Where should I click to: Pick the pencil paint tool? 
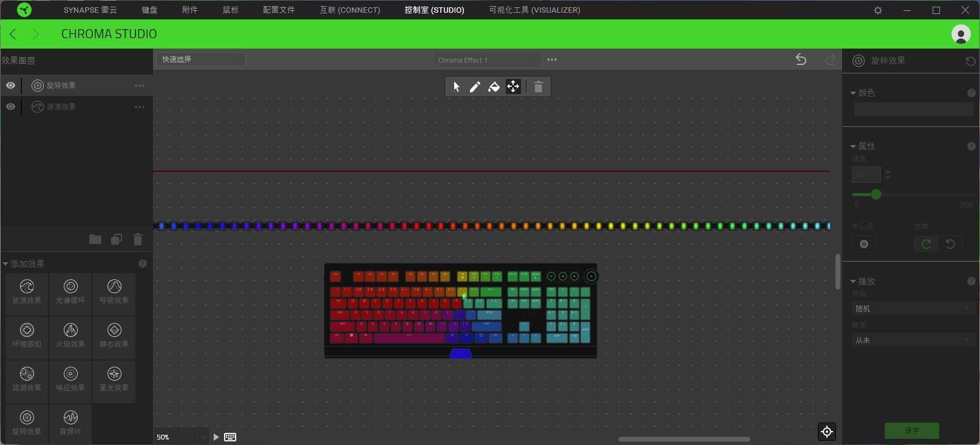475,87
